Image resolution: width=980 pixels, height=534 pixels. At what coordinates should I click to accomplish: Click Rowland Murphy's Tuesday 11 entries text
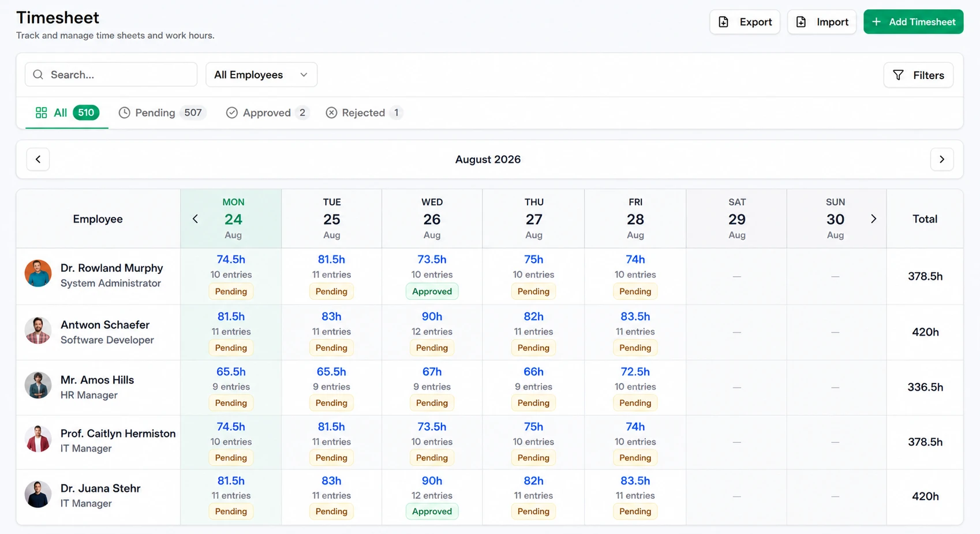point(331,274)
